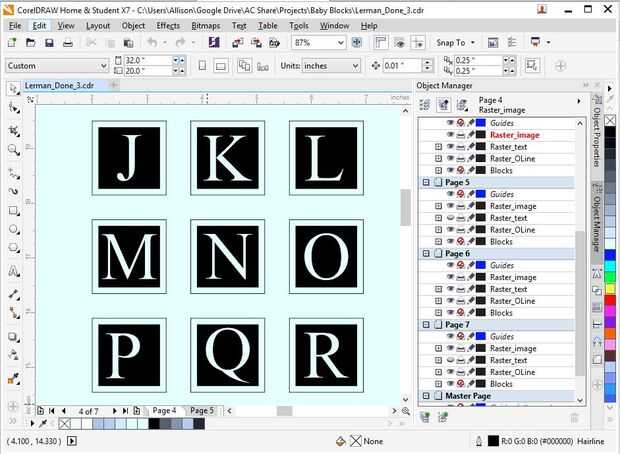Open the zoom level 87% dropdown
Viewport: 620px width, 454px height.
[340, 43]
